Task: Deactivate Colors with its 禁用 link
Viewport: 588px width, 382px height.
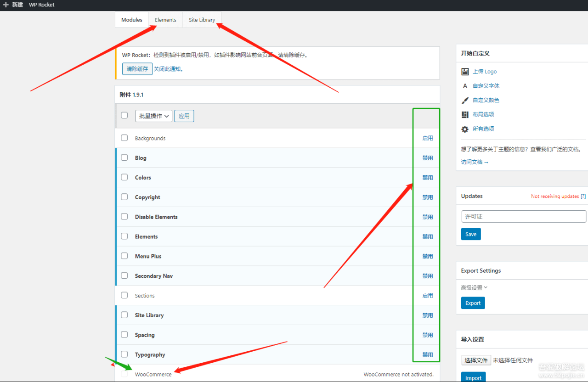Action: click(x=428, y=178)
